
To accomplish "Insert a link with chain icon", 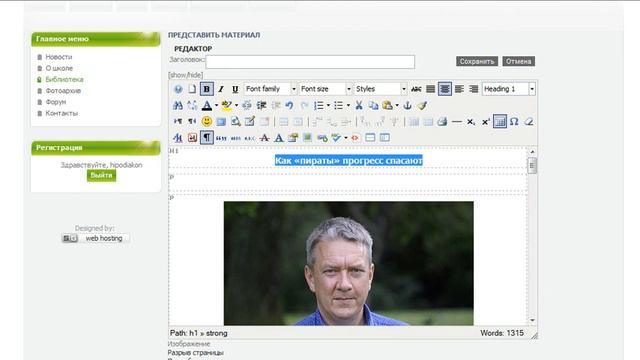I will (322, 138).
